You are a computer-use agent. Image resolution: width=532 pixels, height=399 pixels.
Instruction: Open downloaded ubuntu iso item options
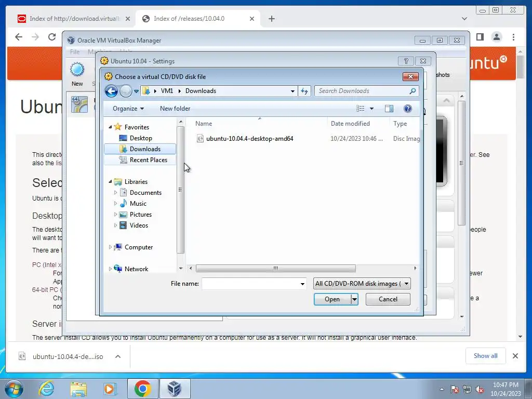click(x=118, y=356)
